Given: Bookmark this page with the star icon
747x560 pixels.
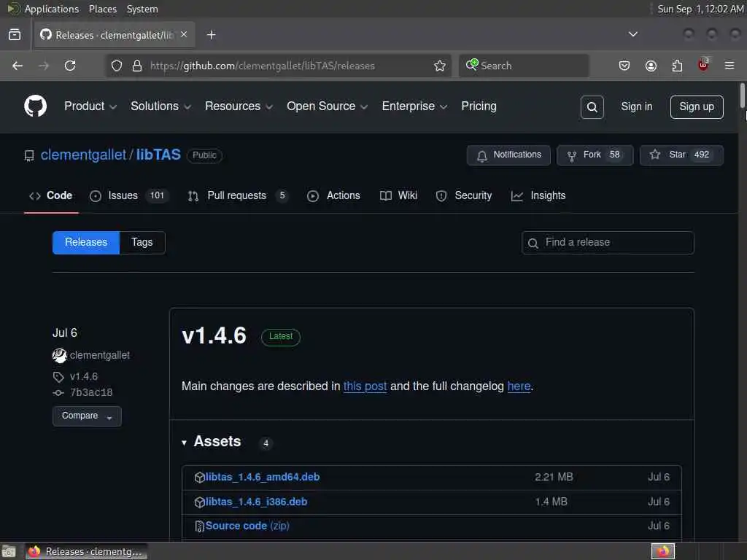Looking at the screenshot, I should coord(439,66).
